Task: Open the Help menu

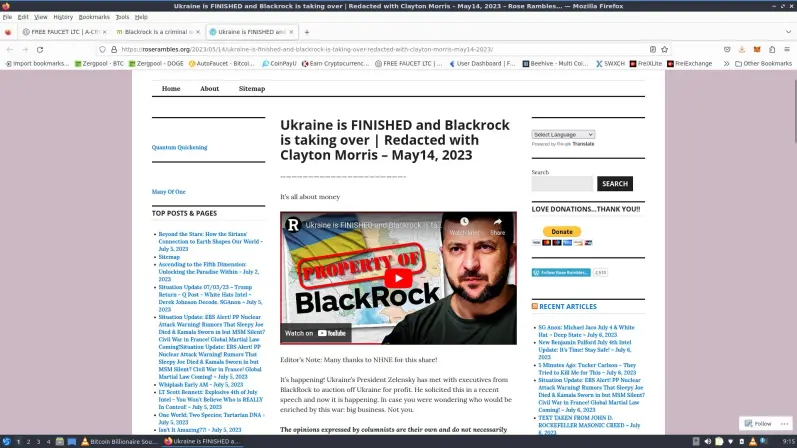Action: point(141,17)
